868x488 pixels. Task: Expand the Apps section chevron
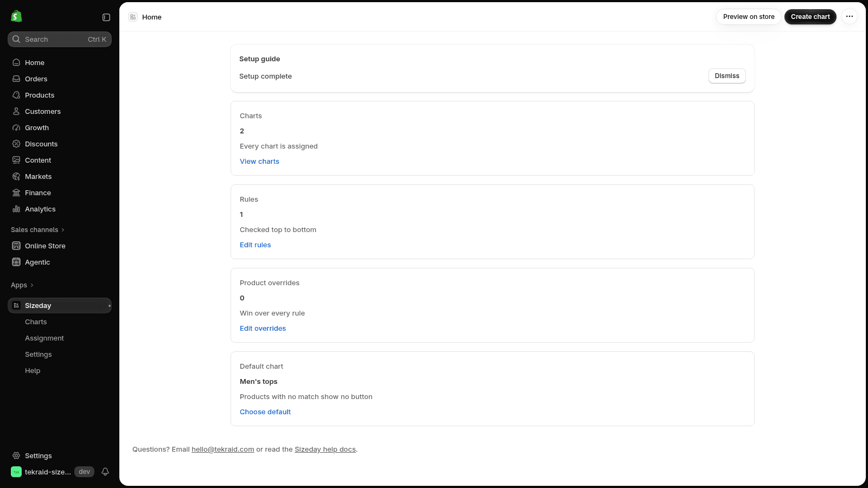click(x=32, y=285)
